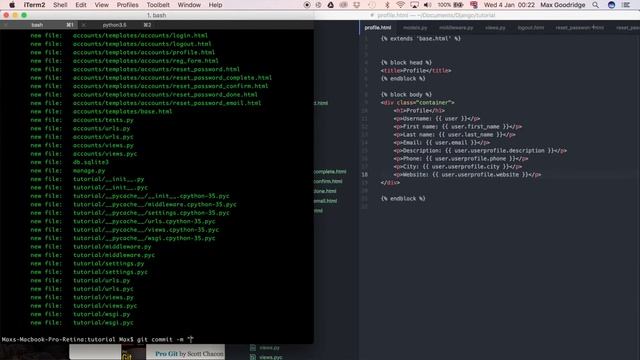Open the Shell menu

click(x=60, y=5)
